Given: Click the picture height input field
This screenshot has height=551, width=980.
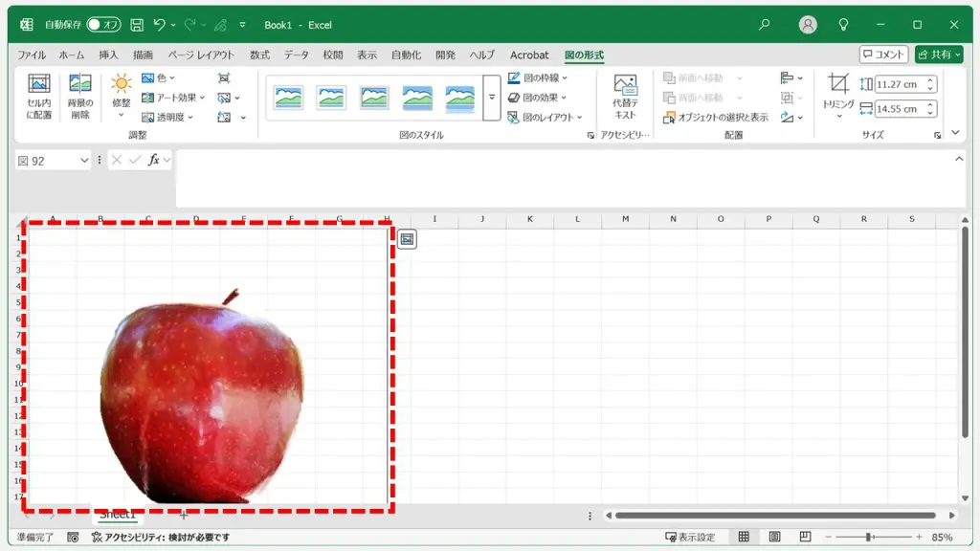Looking at the screenshot, I should click(899, 84).
